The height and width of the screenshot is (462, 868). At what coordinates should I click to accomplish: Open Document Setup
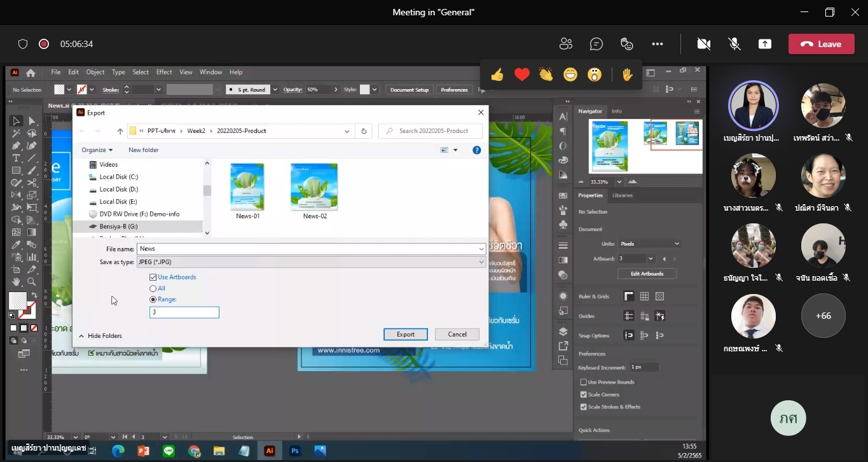point(410,90)
